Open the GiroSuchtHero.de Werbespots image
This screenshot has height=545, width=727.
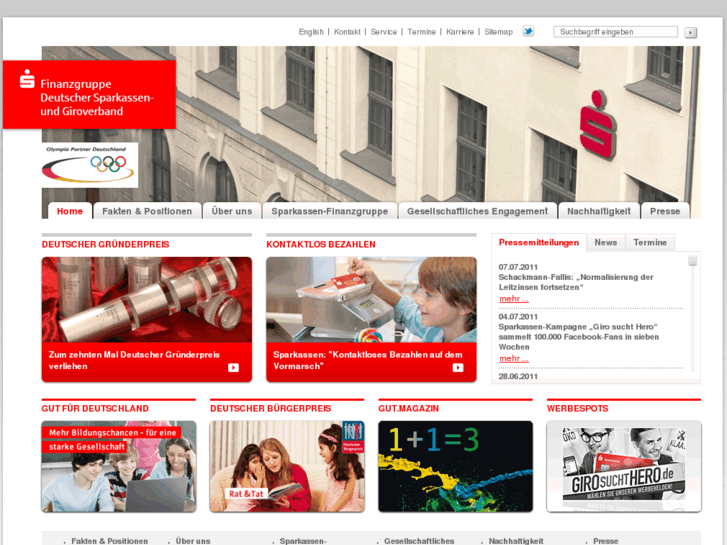point(624,466)
